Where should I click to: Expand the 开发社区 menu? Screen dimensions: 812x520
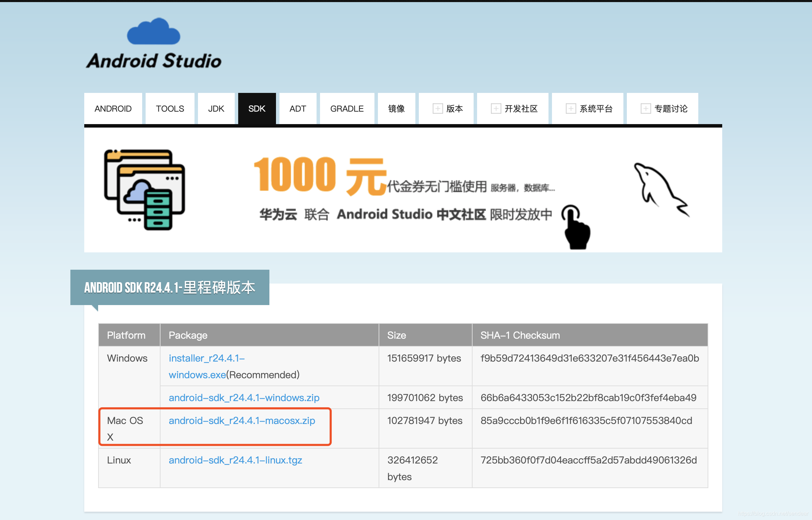[x=513, y=109]
